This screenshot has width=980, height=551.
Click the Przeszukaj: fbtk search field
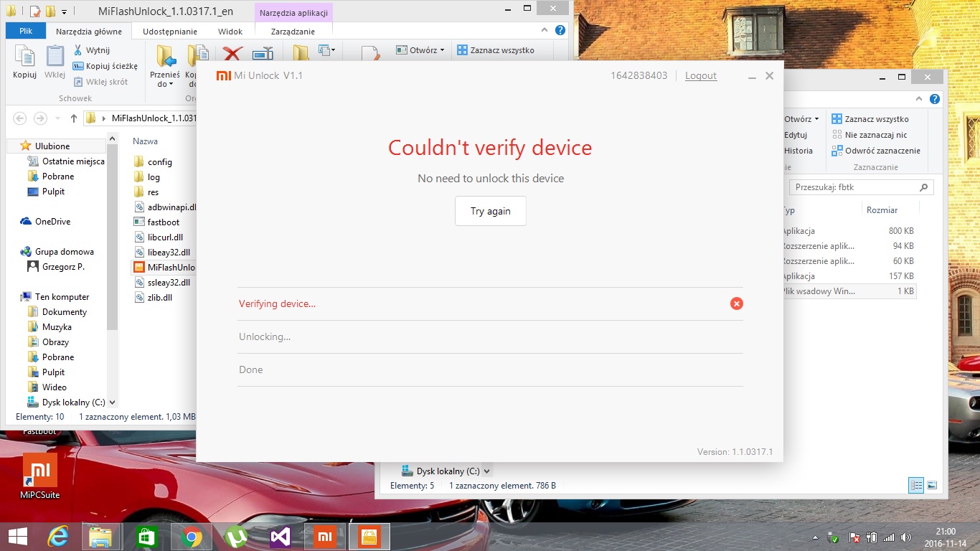tap(854, 187)
